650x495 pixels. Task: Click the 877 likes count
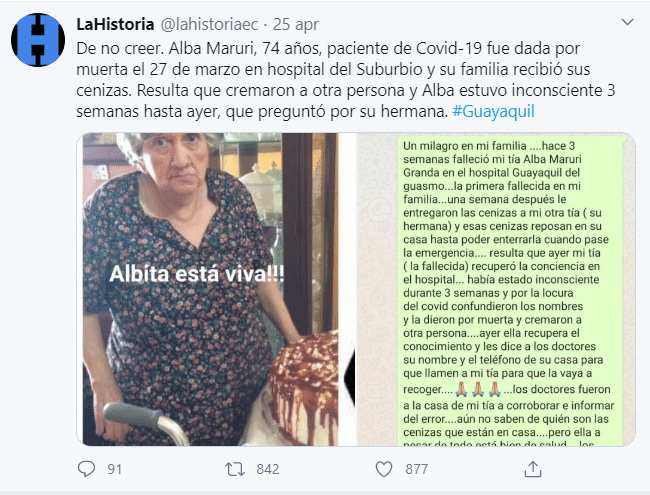pyautogui.click(x=417, y=469)
